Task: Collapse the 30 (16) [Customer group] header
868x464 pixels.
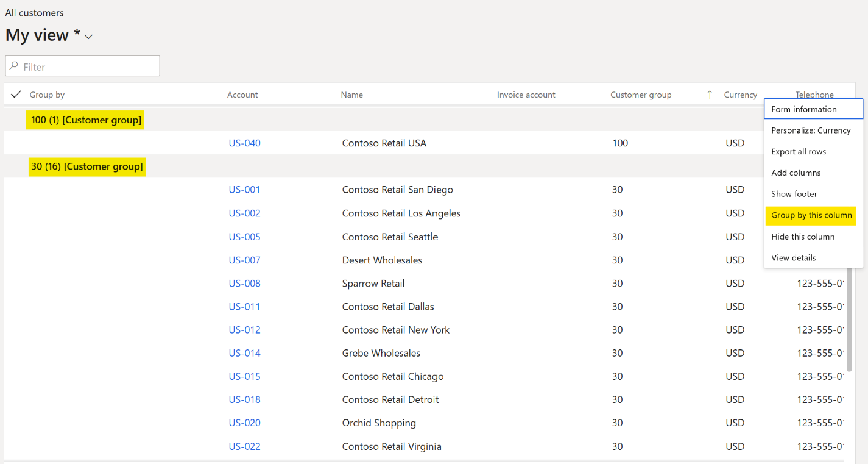Action: pos(87,166)
